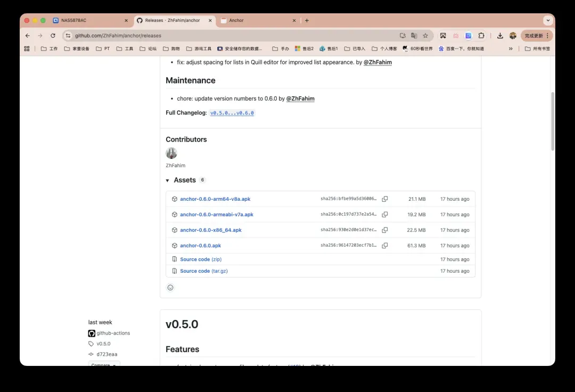Download anchor-0.6.0-armeabi-v7a.apk
This screenshot has height=392, width=575.
coord(216,215)
